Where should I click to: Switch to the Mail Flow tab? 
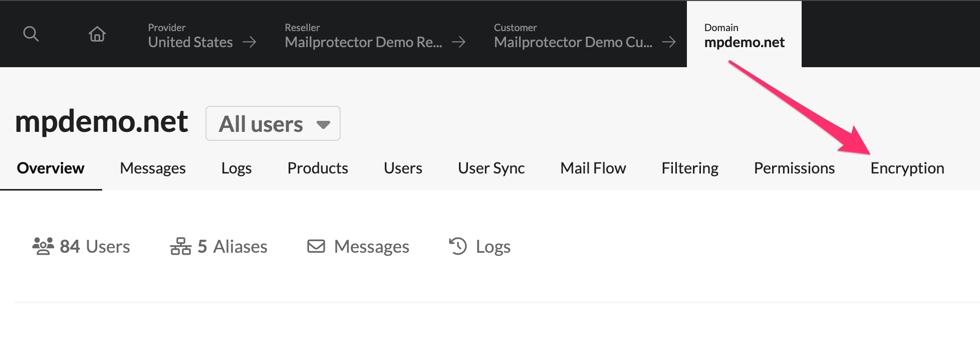[593, 168]
